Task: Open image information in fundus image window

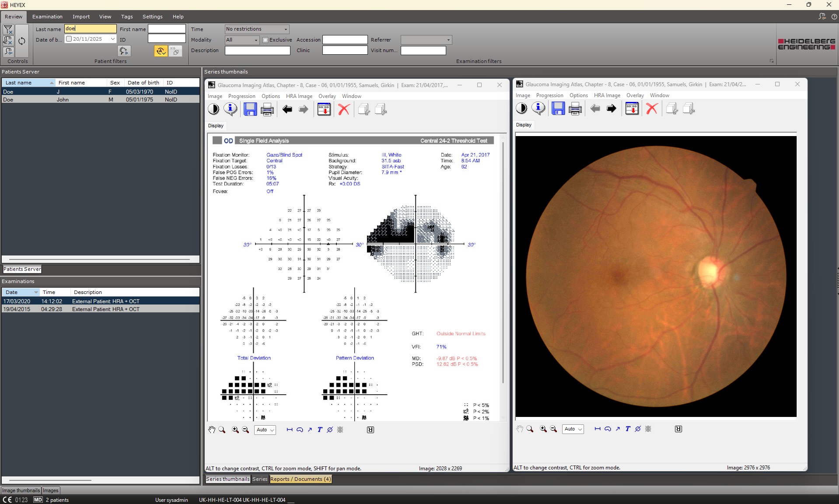Action: pyautogui.click(x=538, y=108)
